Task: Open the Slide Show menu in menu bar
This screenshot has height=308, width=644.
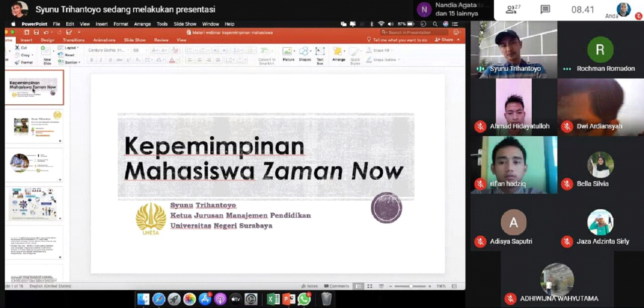Action: coord(185,24)
